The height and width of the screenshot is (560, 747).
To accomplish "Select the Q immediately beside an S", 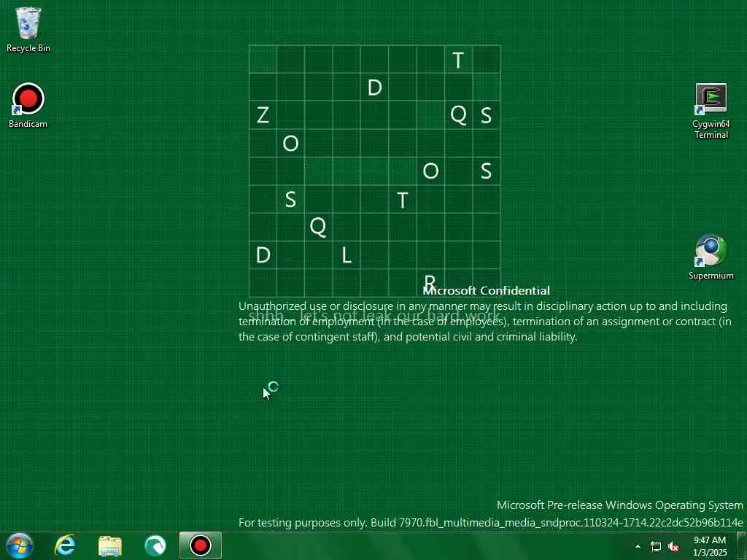I will coord(458,114).
